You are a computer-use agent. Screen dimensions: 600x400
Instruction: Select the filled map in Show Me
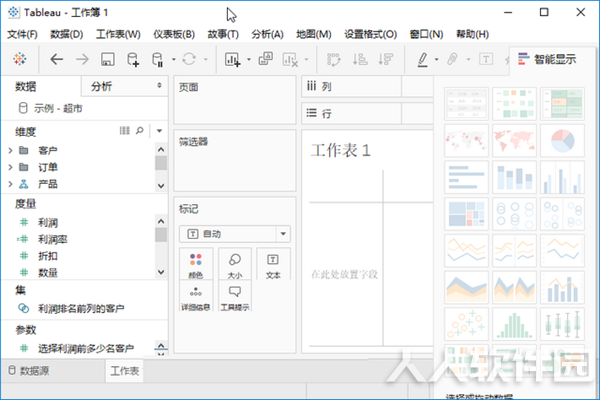[514, 140]
